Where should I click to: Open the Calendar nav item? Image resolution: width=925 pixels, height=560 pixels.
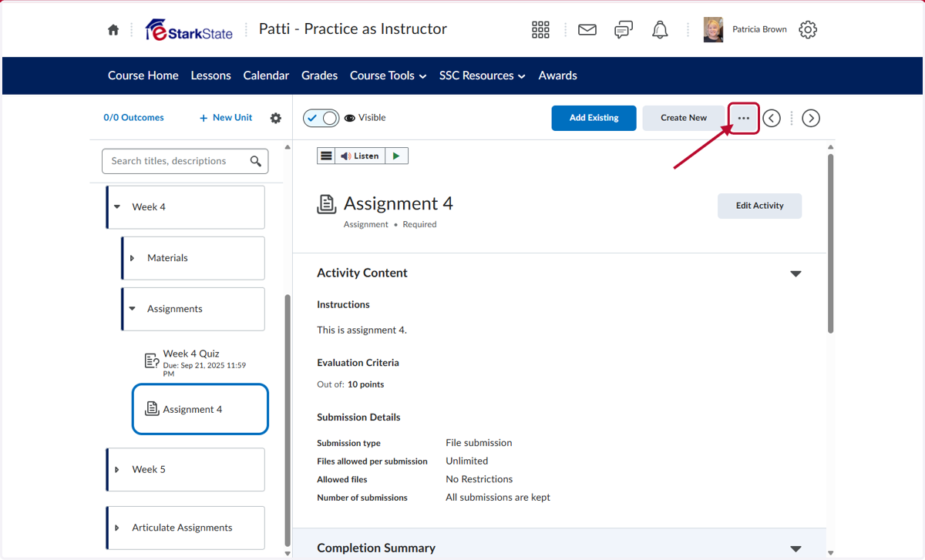pyautogui.click(x=266, y=75)
